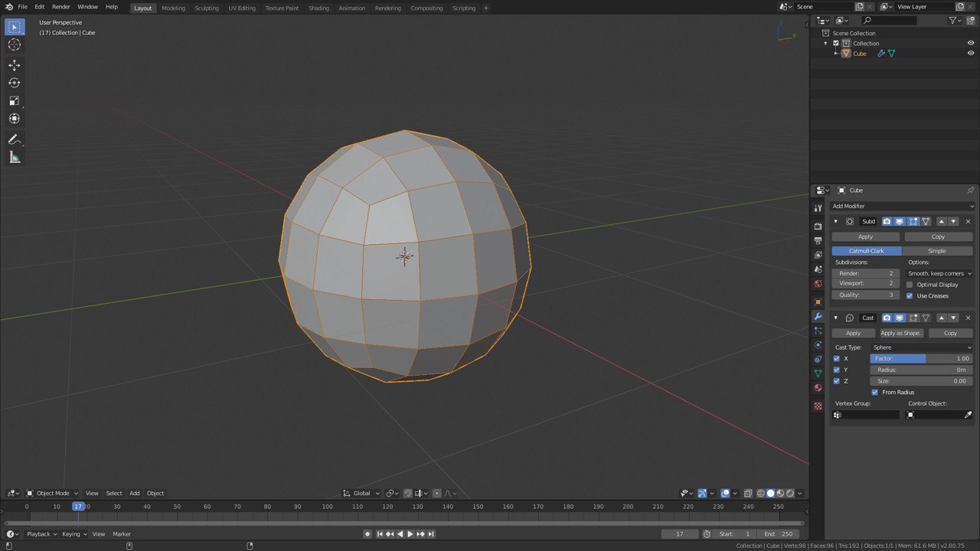Select the Scale tool
The image size is (980, 551).
point(14,101)
